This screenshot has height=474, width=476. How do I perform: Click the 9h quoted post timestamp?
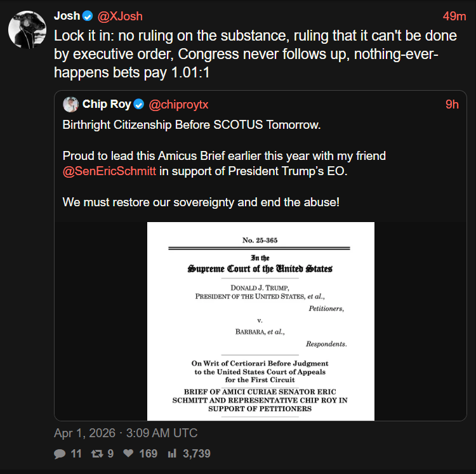[452, 104]
